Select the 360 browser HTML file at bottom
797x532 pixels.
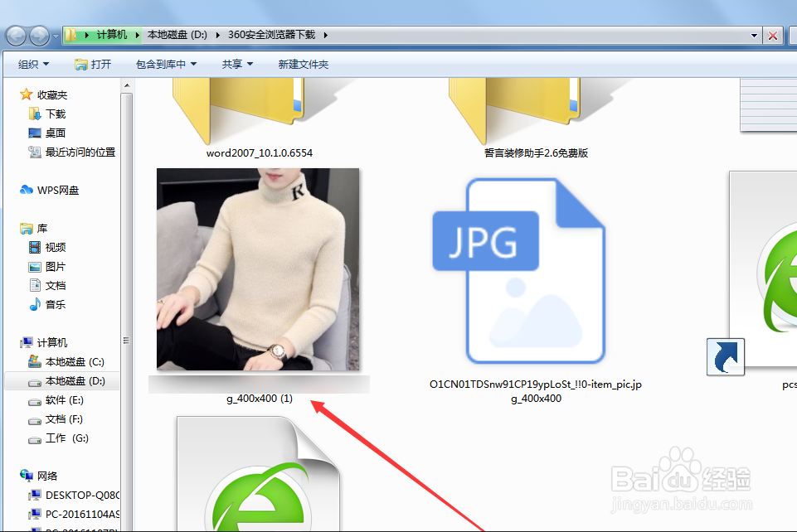[258, 474]
